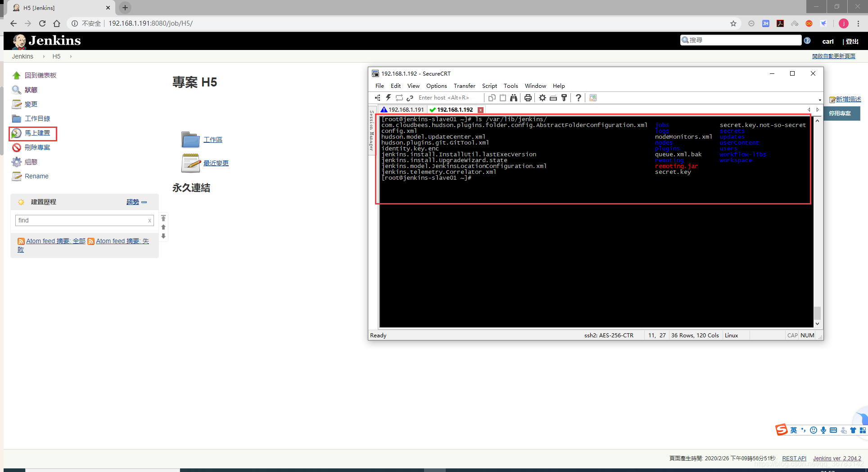Click the Jenkins logo header
This screenshot has height=472, width=868.
47,41
